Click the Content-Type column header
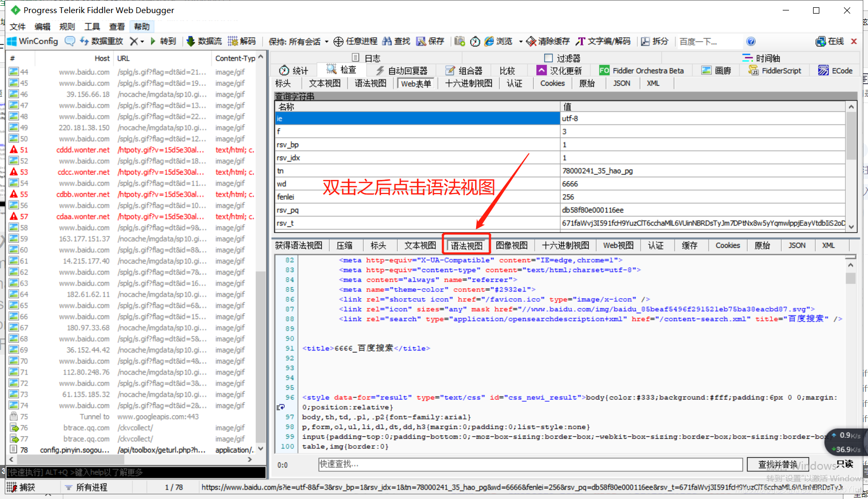Image resolution: width=868 pixels, height=499 pixels. pos(234,59)
